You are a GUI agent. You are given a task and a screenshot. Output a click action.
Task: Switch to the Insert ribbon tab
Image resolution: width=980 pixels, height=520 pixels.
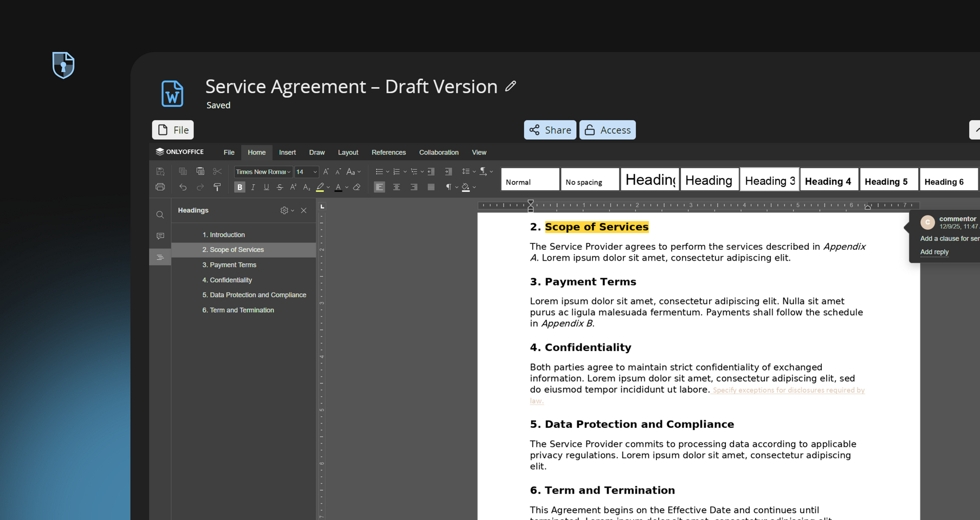[287, 152]
